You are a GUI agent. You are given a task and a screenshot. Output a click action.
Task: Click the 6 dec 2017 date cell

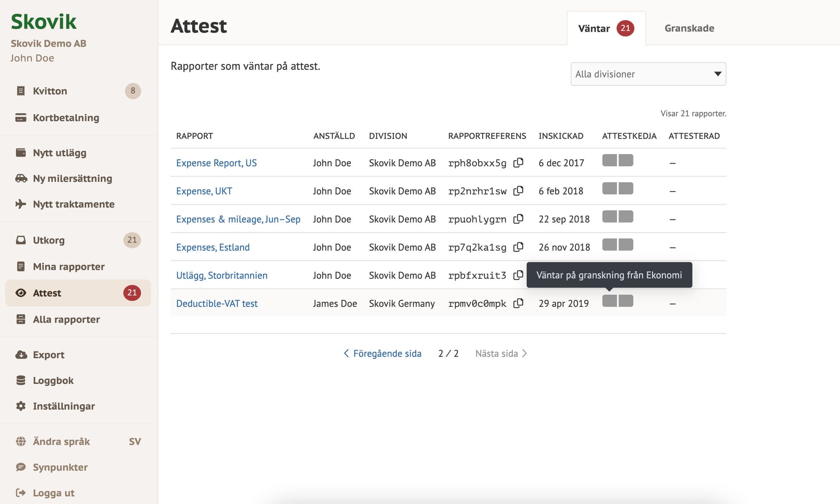pos(561,163)
